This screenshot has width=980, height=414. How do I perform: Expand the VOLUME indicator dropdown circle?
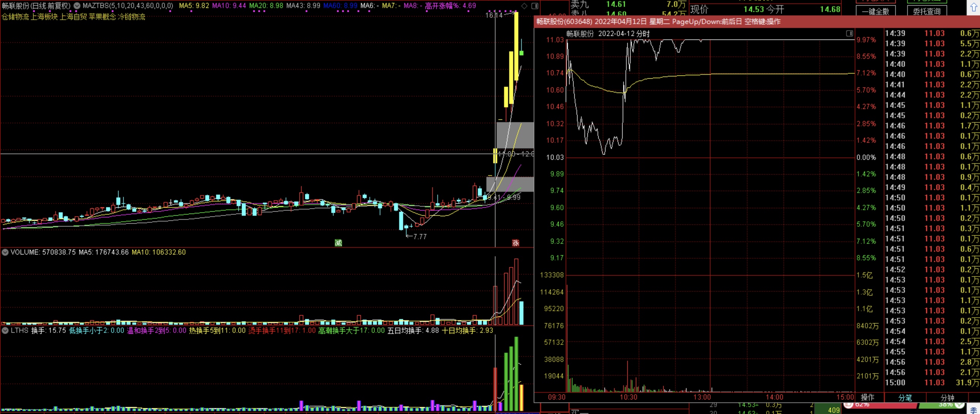pyautogui.click(x=5, y=252)
